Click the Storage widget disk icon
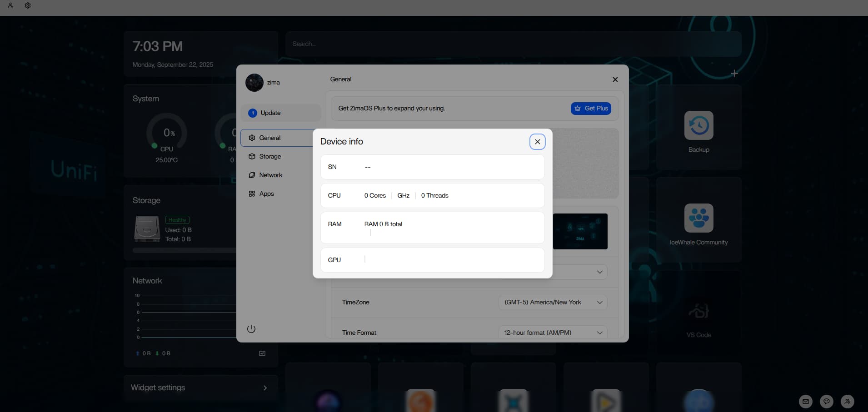The image size is (868, 412). [x=147, y=228]
